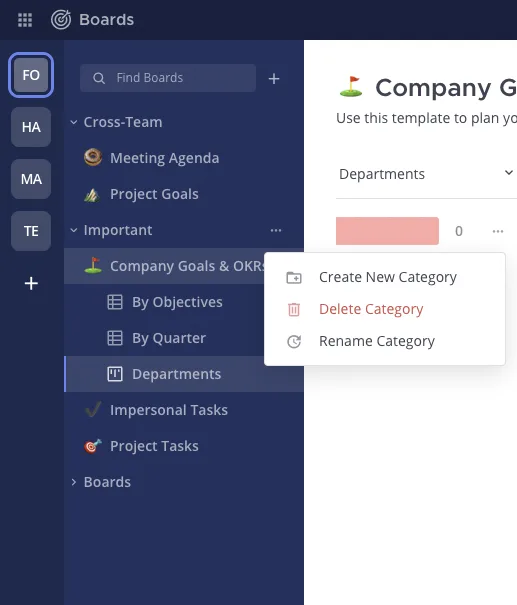
Task: Open the By Objectives view
Action: click(x=184, y=302)
